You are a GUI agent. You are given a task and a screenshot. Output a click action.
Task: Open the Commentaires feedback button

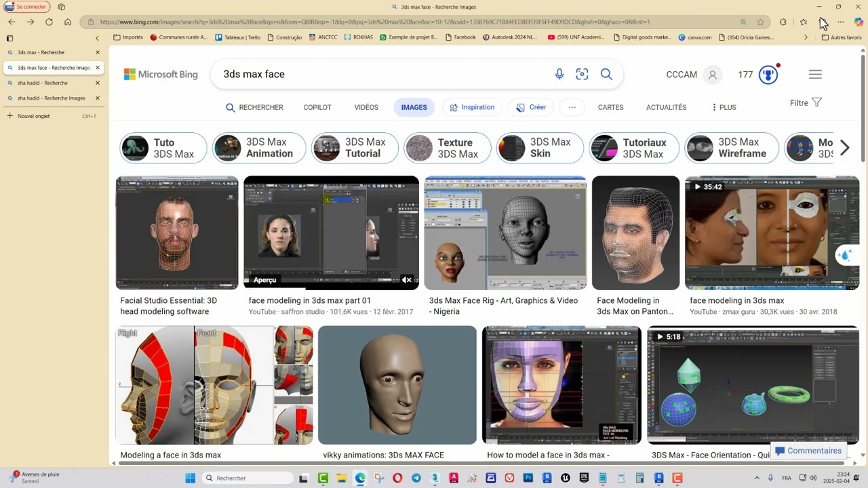click(x=808, y=451)
